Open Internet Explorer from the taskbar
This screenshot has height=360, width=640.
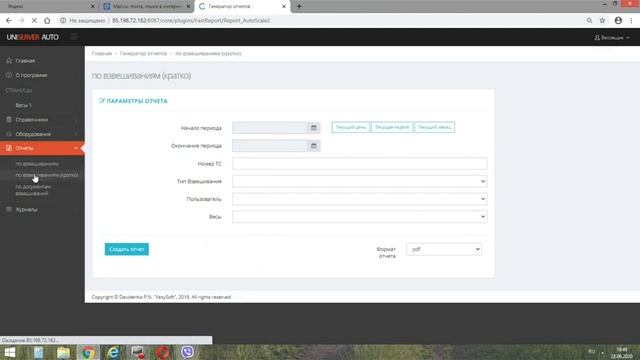pos(113,352)
